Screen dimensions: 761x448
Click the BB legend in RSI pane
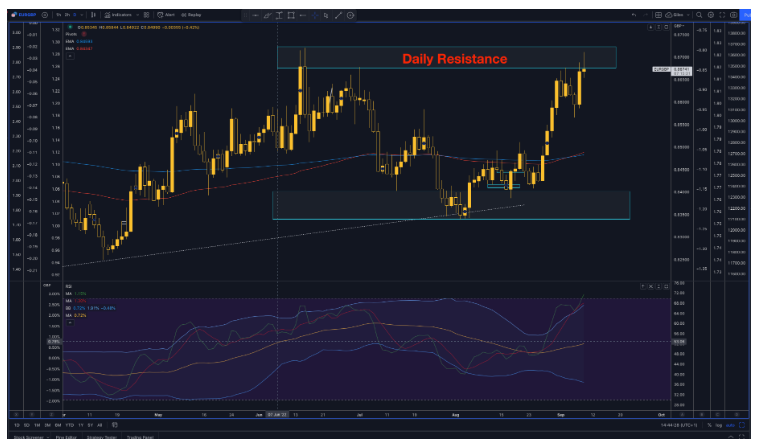tap(90, 308)
